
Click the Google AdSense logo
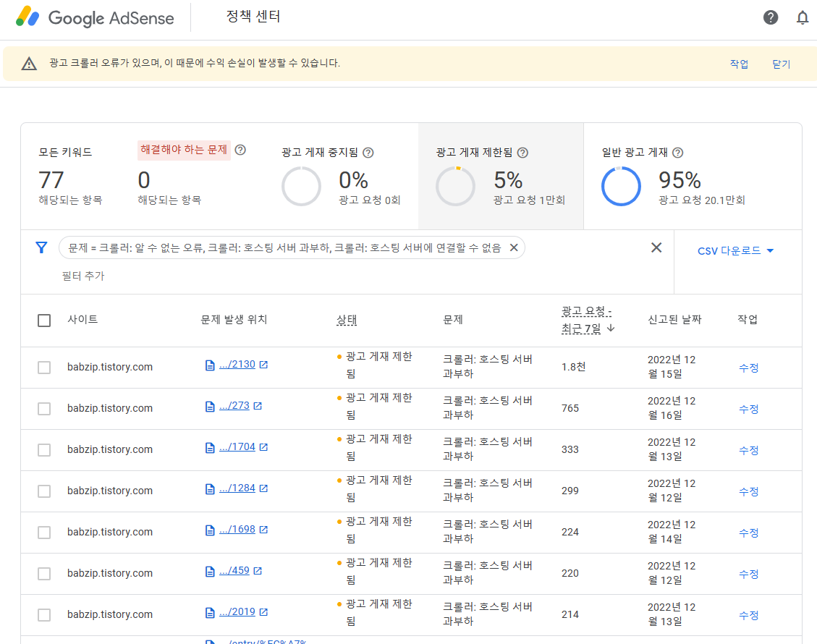[96, 17]
